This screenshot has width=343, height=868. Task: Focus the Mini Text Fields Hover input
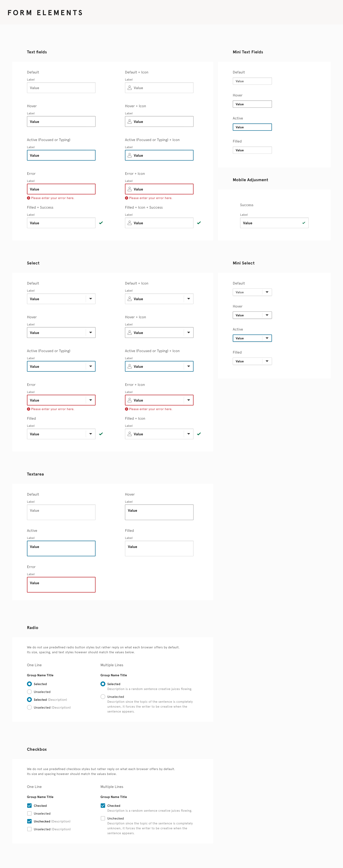[252, 104]
